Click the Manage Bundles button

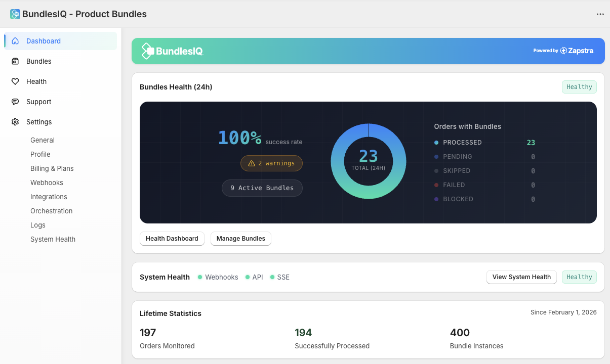coord(240,238)
